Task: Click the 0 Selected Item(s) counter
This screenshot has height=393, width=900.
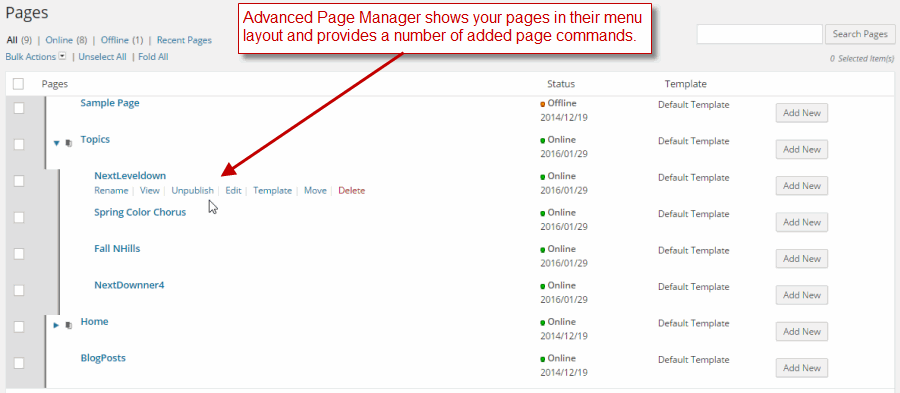Action: tap(862, 59)
